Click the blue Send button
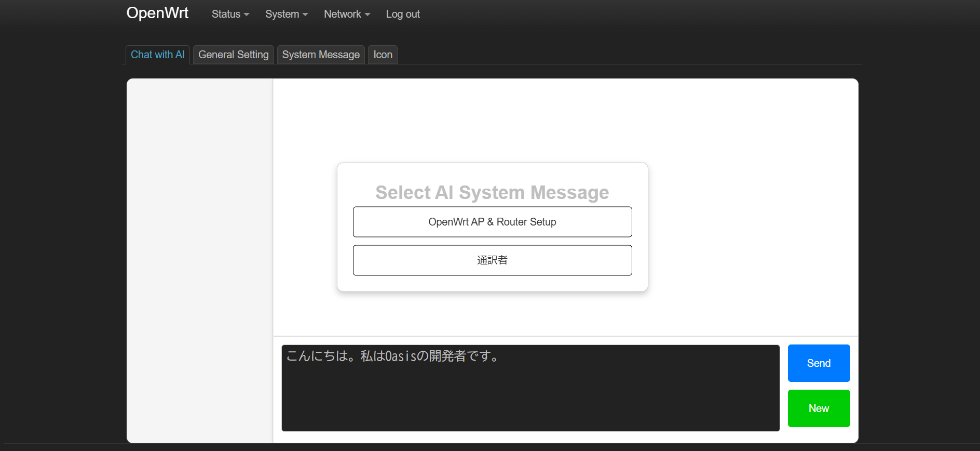The image size is (980, 451). [x=819, y=363]
